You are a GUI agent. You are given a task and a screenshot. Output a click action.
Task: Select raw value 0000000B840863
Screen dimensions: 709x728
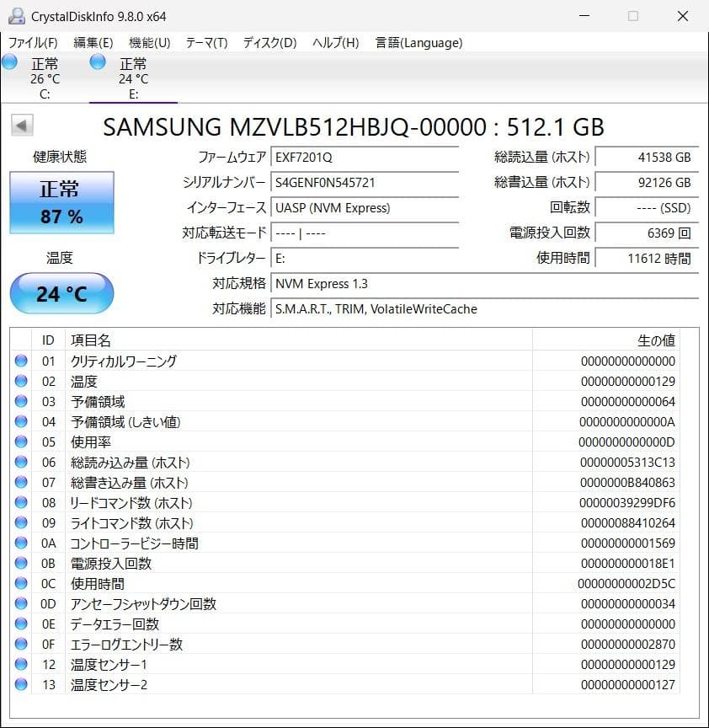627,483
